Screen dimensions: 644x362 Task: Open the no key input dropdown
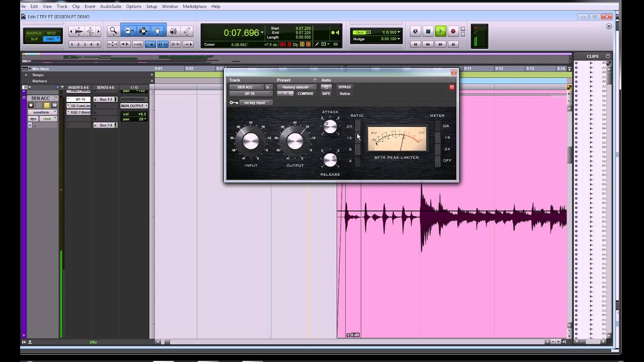[256, 103]
